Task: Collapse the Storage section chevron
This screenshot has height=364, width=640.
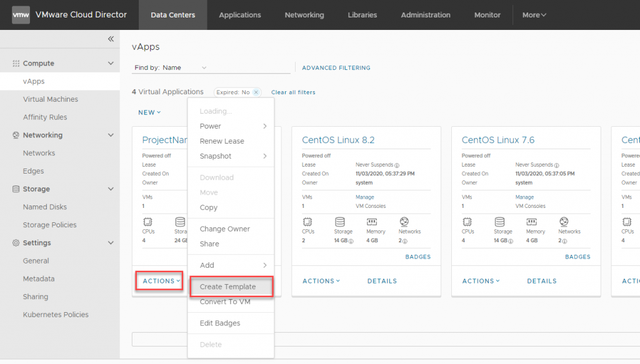Action: pos(111,189)
